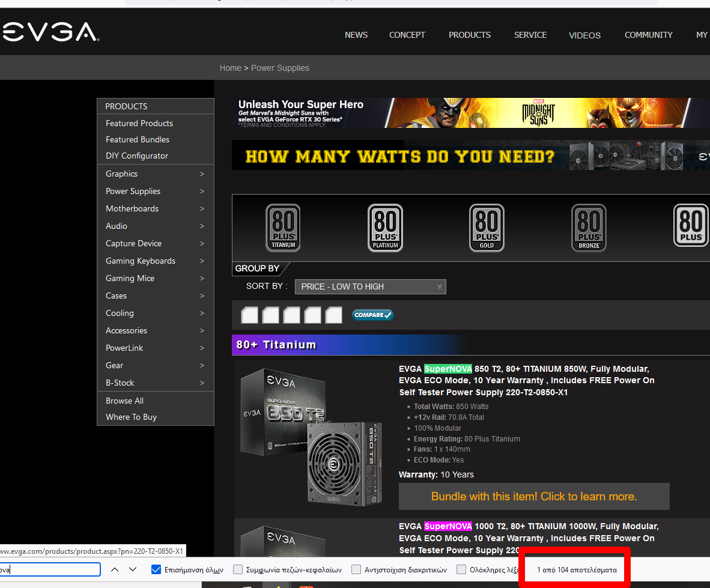Screen dimensions: 710x588
Task: Click the EVGA logo
Action: point(50,32)
